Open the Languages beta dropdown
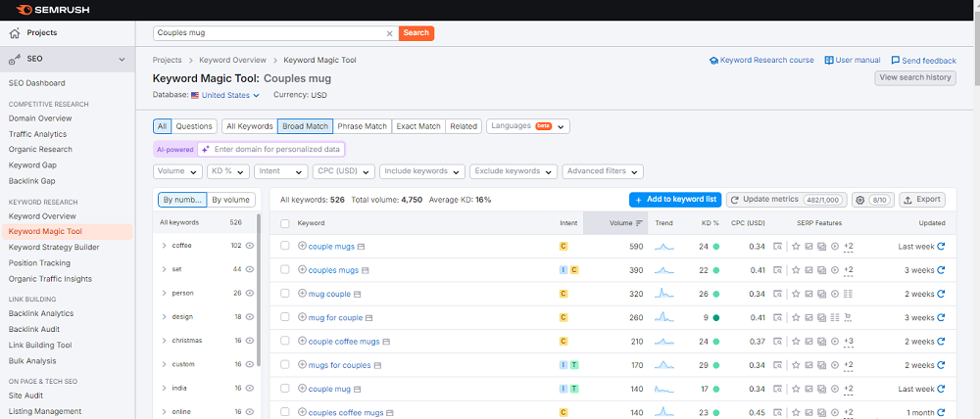 (x=527, y=126)
